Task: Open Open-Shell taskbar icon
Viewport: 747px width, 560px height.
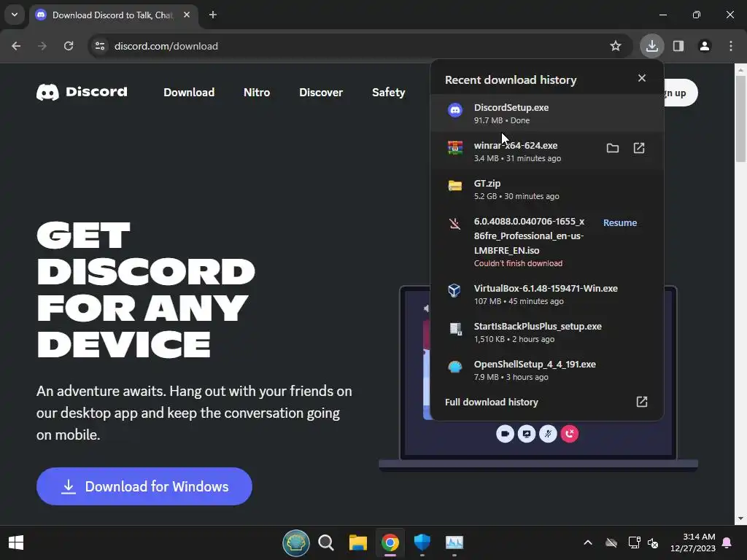Action: coord(296,542)
